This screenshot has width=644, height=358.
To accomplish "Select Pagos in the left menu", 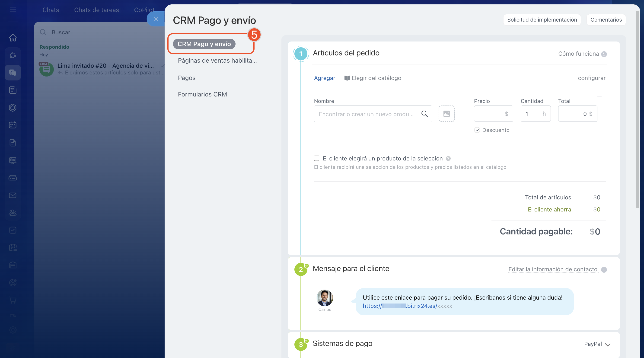I will pyautogui.click(x=186, y=78).
